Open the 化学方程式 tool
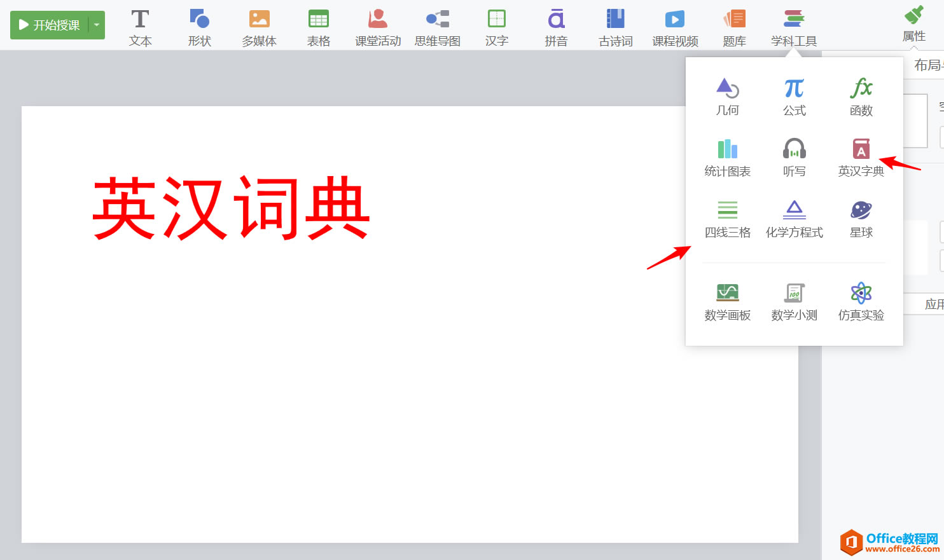Image resolution: width=944 pixels, height=560 pixels. coord(794,219)
